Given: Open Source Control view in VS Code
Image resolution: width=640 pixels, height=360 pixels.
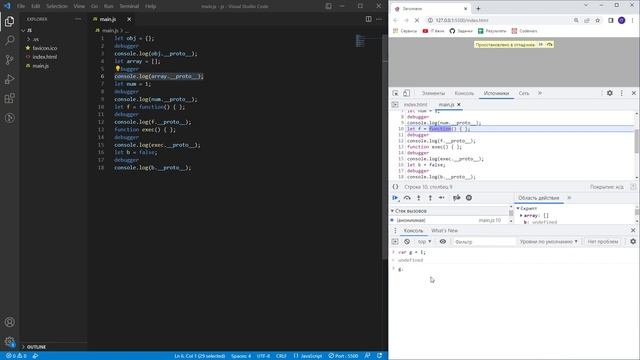Looking at the screenshot, I should (9, 60).
